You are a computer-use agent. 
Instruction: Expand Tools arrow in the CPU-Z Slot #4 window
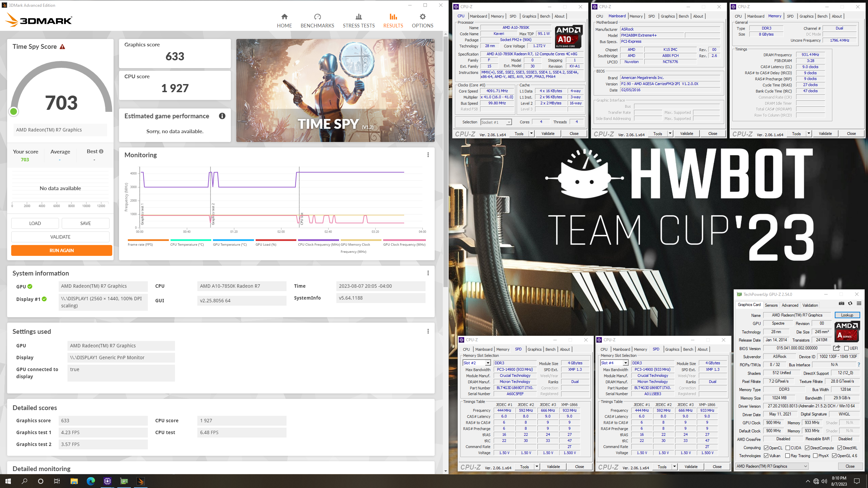pos(674,467)
